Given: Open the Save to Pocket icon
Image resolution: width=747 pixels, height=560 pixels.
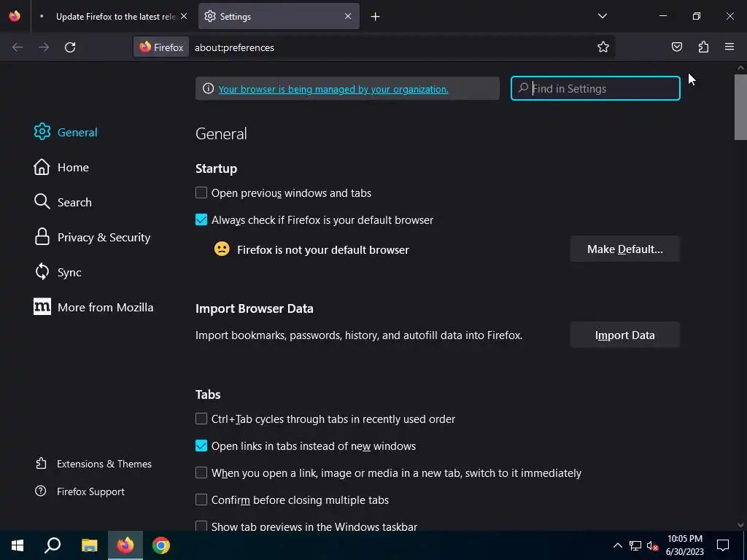Looking at the screenshot, I should (676, 47).
